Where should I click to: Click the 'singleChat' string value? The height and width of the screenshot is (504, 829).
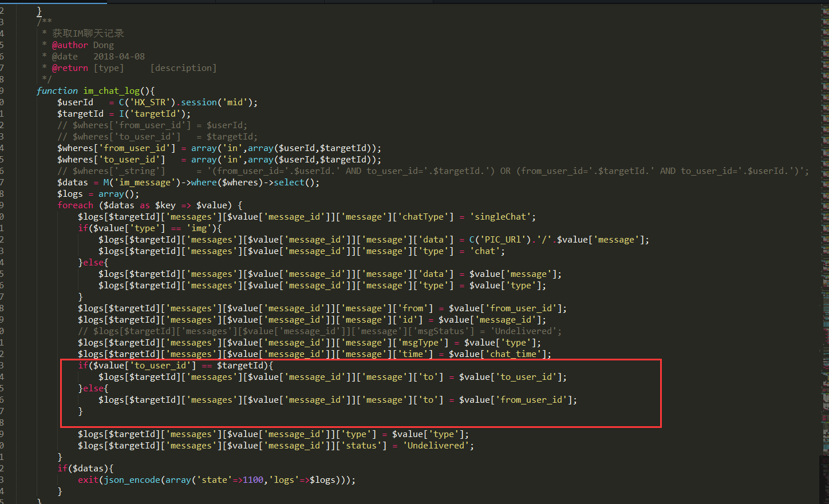click(500, 217)
